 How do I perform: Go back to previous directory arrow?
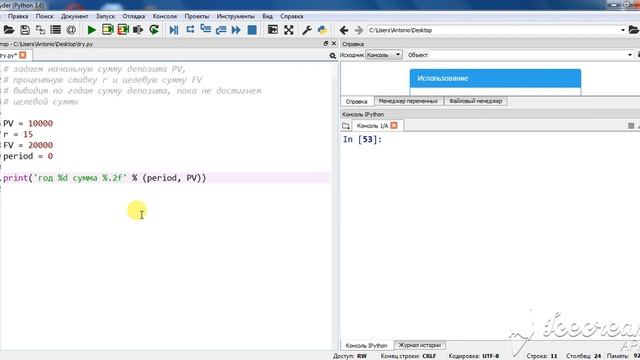tap(344, 30)
